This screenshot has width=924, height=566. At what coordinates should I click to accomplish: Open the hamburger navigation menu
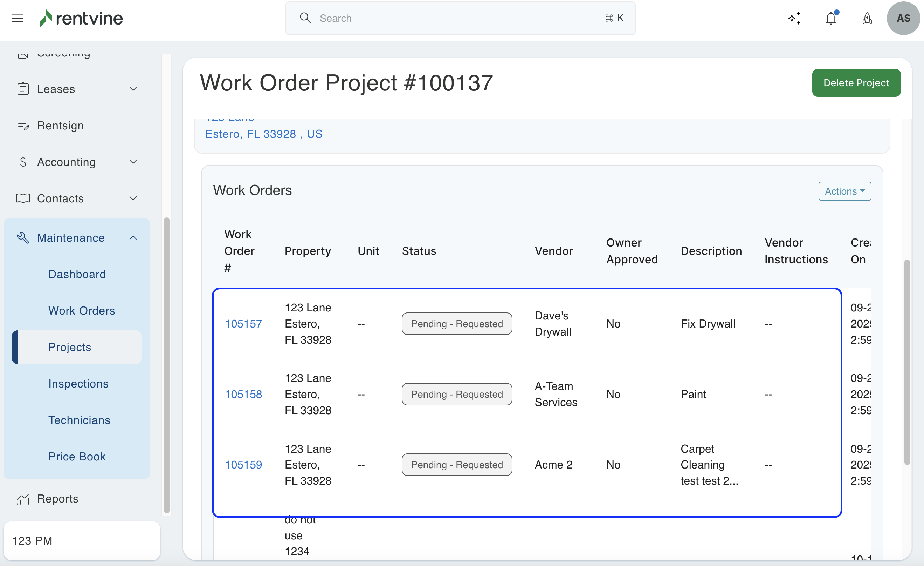pyautogui.click(x=17, y=18)
